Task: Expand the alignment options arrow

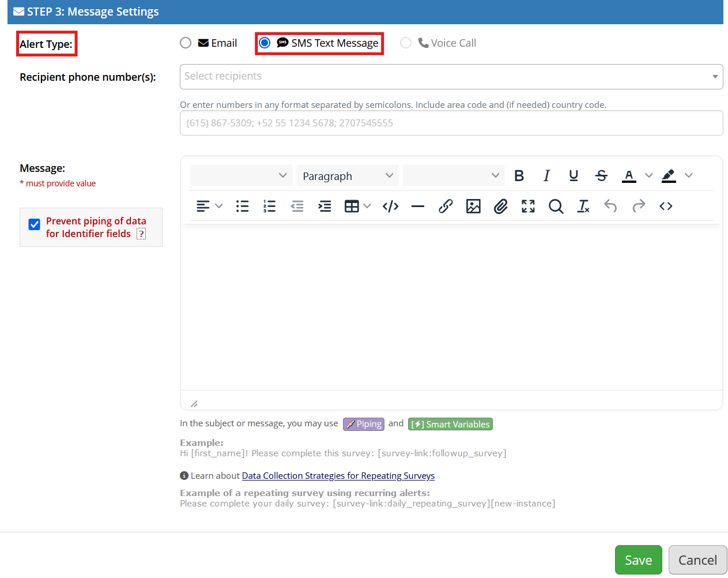Action: click(x=218, y=206)
